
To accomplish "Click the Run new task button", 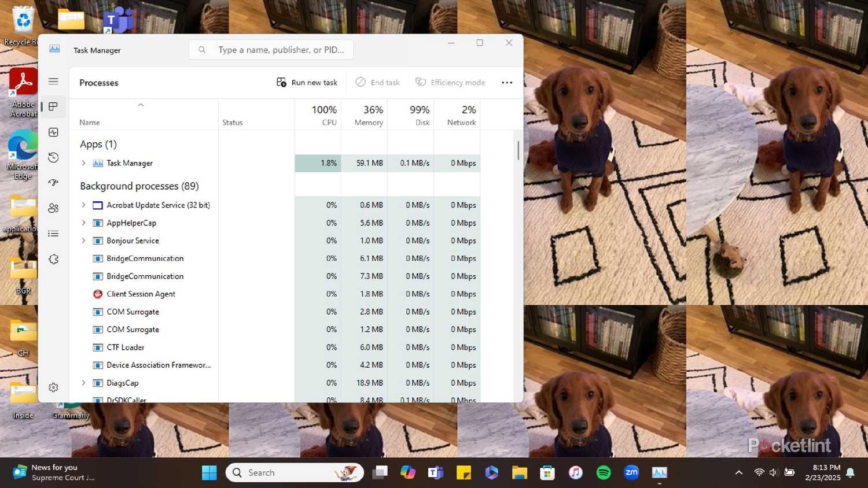I will [x=306, y=82].
